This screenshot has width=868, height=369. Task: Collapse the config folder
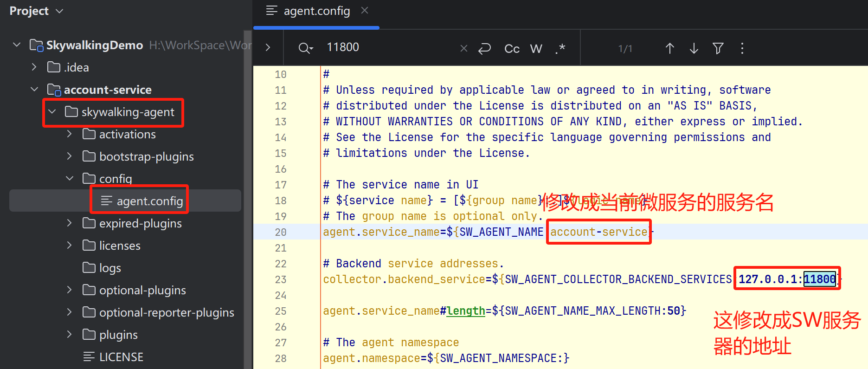[69, 179]
